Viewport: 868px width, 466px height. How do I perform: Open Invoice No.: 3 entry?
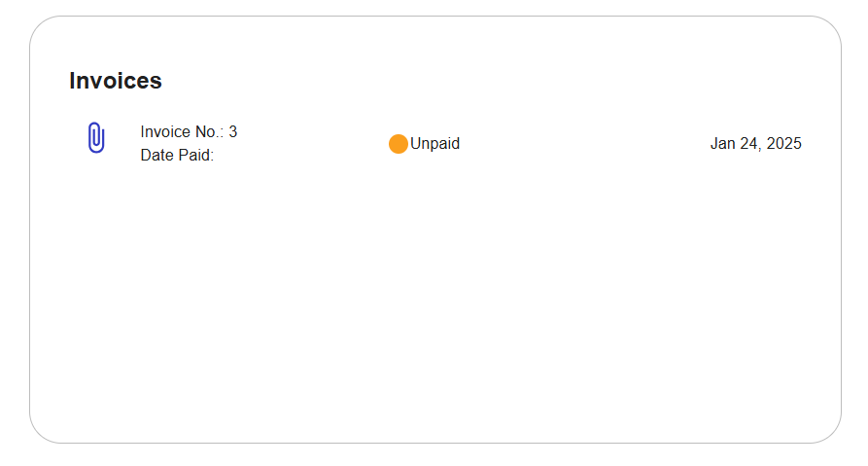point(189,132)
